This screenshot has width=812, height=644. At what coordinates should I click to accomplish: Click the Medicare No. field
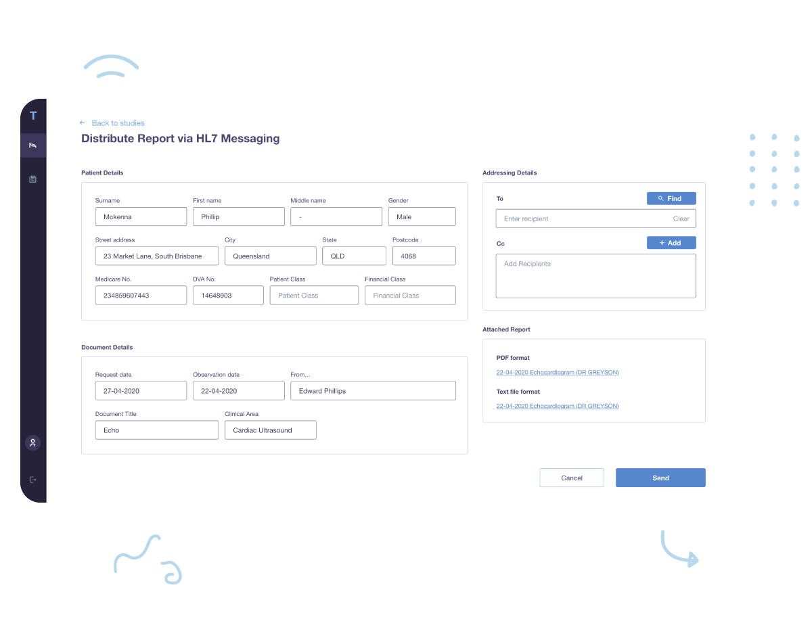coord(141,295)
